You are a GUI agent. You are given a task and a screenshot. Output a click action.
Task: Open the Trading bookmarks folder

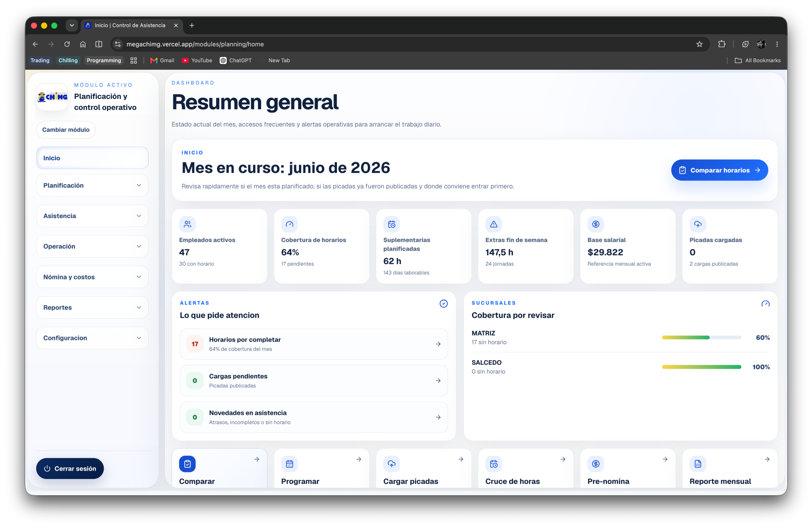40,60
